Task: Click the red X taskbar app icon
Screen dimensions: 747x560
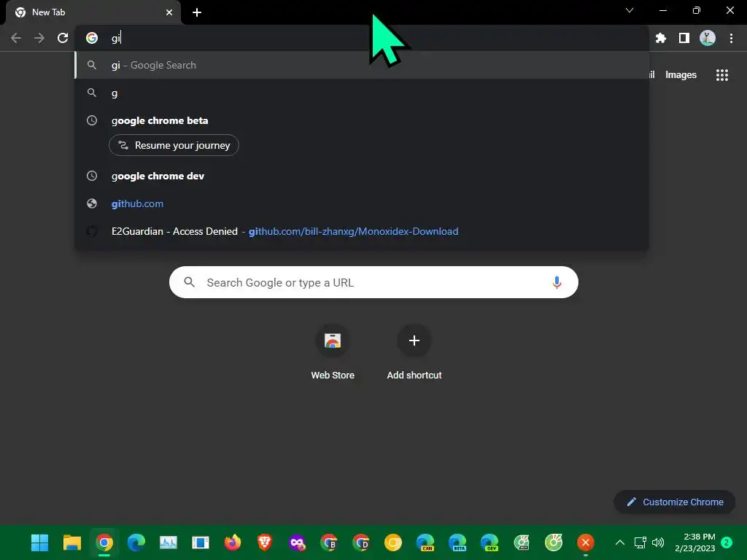Action: pos(586,542)
